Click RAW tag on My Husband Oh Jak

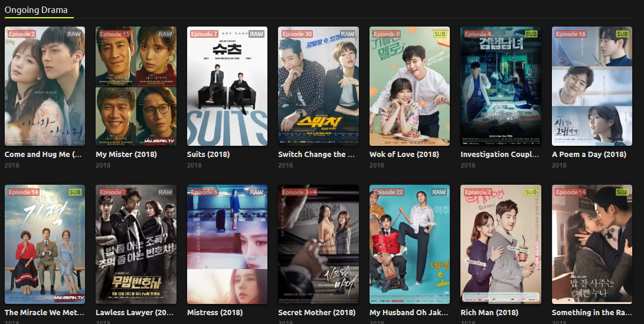pos(439,192)
